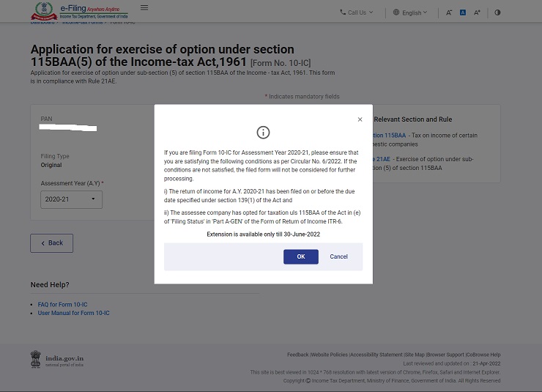Close the dialog with the X icon

(x=360, y=119)
